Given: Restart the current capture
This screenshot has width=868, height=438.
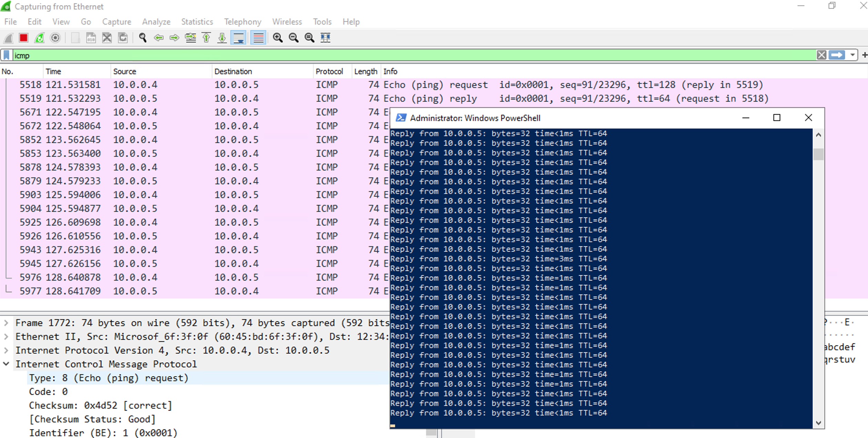Looking at the screenshot, I should tap(39, 38).
